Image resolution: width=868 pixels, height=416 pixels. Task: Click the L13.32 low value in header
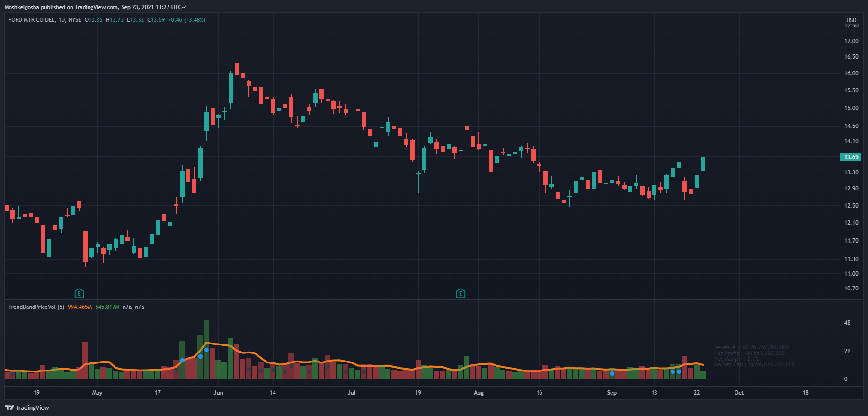click(135, 20)
